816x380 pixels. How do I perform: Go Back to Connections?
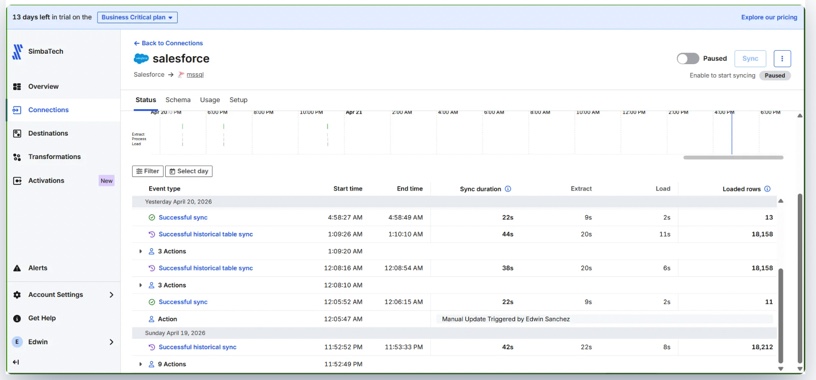click(168, 43)
